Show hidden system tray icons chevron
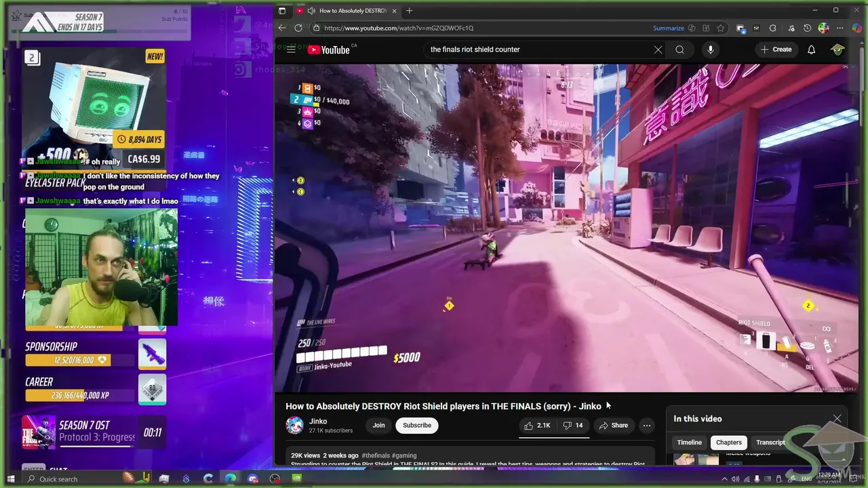The image size is (868, 488). (x=725, y=479)
